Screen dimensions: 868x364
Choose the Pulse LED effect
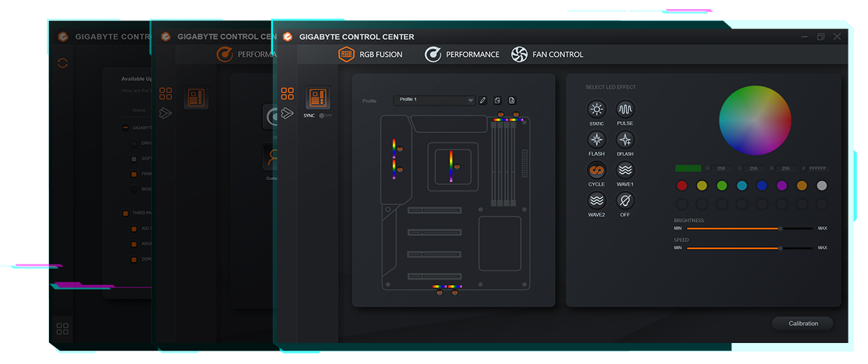click(625, 109)
